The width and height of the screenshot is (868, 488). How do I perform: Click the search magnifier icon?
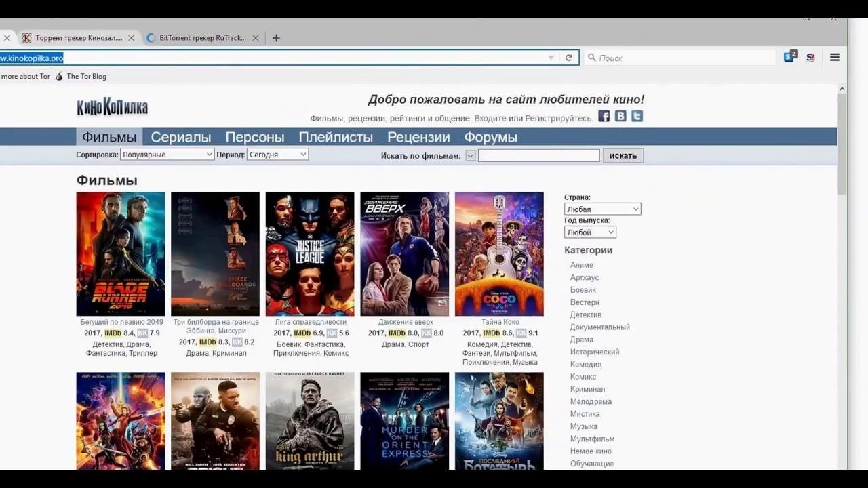(591, 58)
